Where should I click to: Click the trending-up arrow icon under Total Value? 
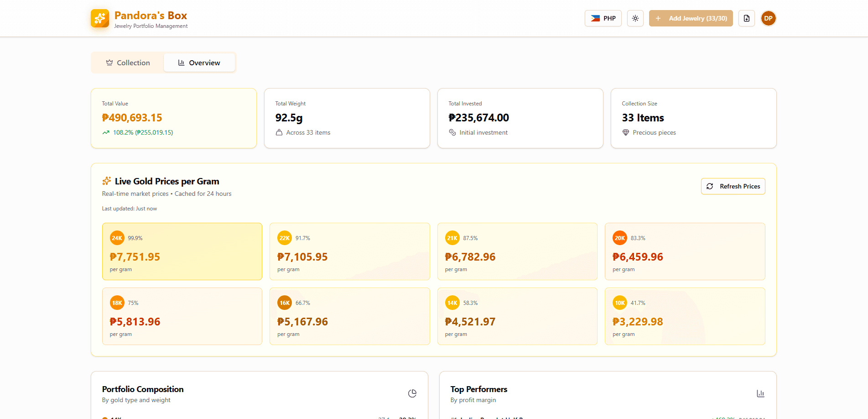coord(105,132)
